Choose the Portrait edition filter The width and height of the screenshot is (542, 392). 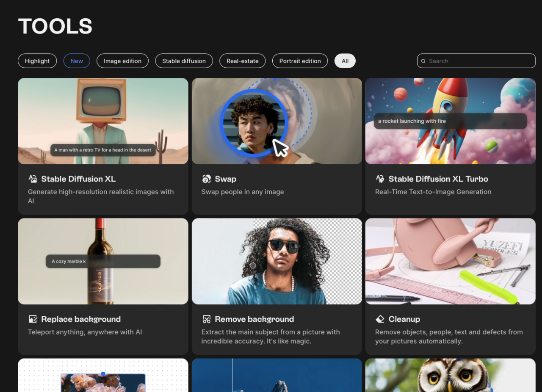coord(300,61)
